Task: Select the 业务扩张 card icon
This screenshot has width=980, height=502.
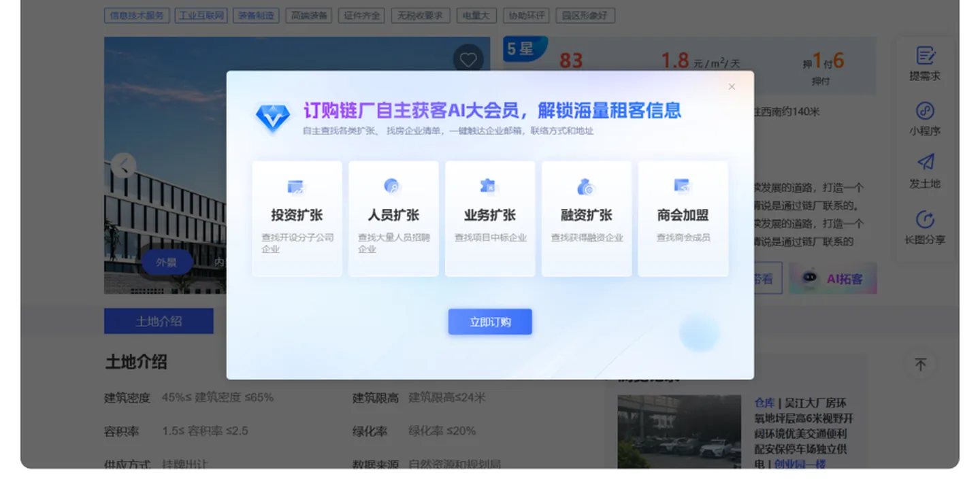Action: click(489, 186)
